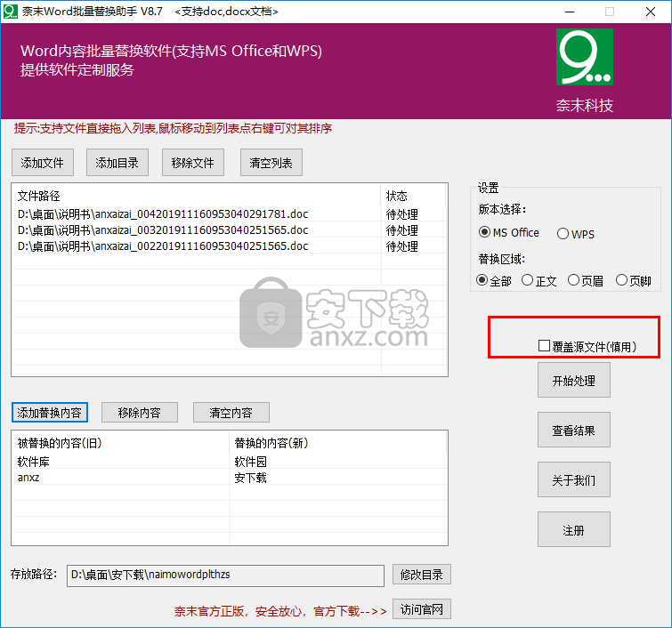Click 奈末科技 label under logo
This screenshot has height=628, width=672.
(x=585, y=105)
